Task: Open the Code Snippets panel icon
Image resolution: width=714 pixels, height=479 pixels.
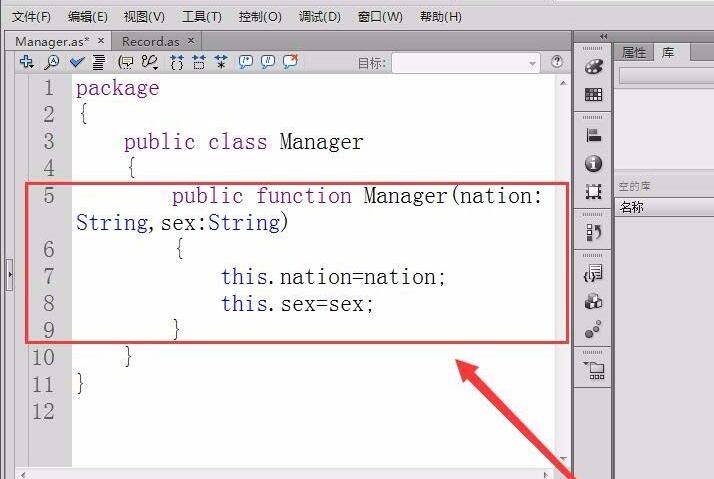Action: 593,273
